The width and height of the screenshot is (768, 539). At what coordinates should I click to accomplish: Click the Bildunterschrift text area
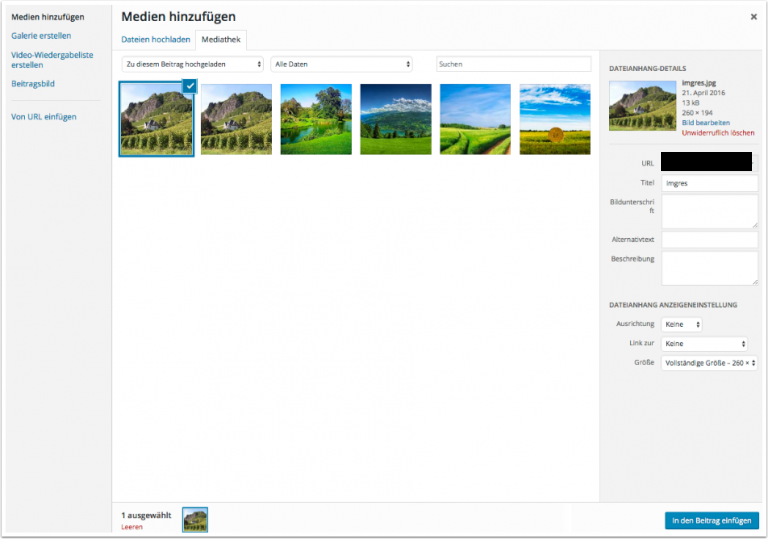click(x=709, y=211)
